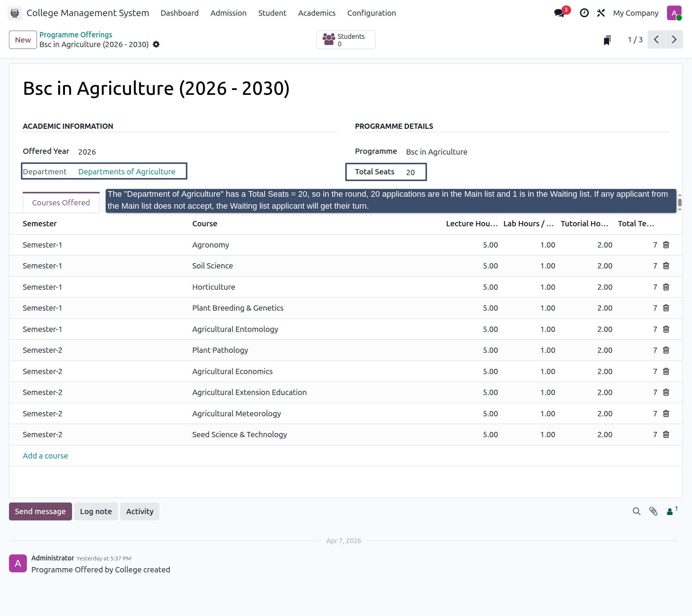The width and height of the screenshot is (692, 616).
Task: Open the debug tools wrench icon
Action: (x=601, y=13)
